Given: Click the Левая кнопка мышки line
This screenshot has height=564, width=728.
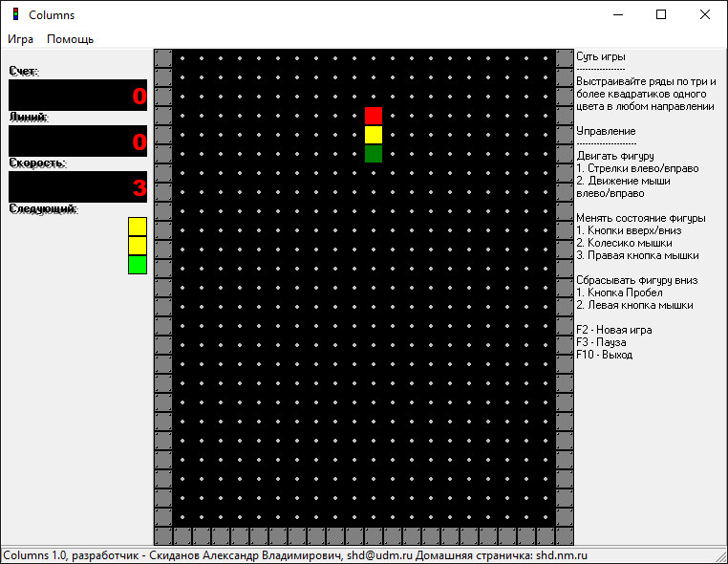Looking at the screenshot, I should coord(634,305).
